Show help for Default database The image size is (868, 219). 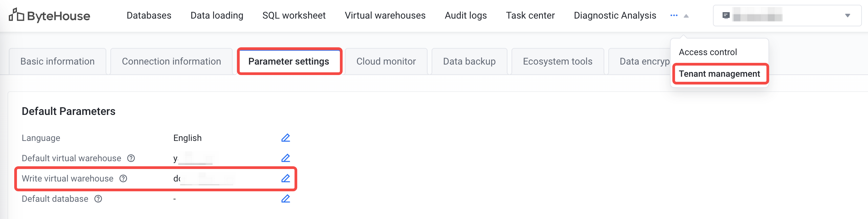pyautogui.click(x=98, y=199)
